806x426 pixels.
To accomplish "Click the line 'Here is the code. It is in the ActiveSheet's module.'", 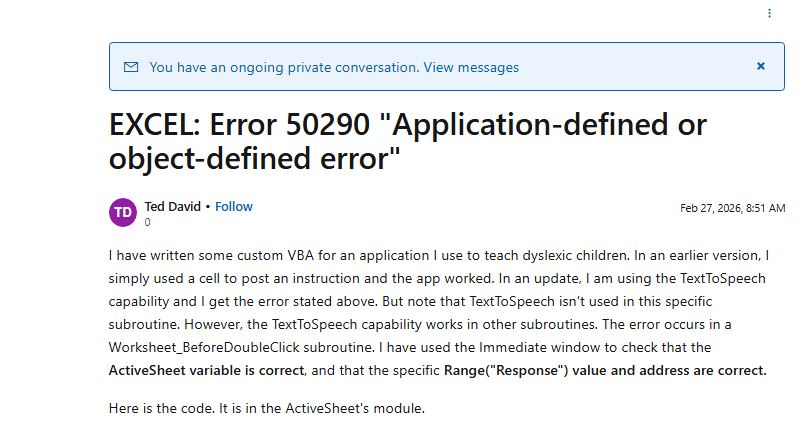I will [x=267, y=409].
